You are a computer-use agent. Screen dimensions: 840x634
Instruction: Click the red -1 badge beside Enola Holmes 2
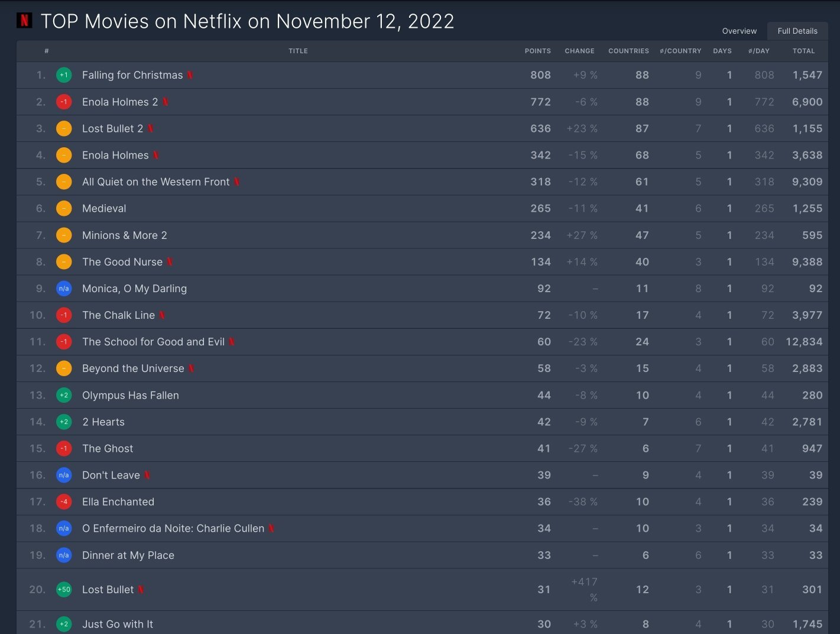tap(64, 102)
